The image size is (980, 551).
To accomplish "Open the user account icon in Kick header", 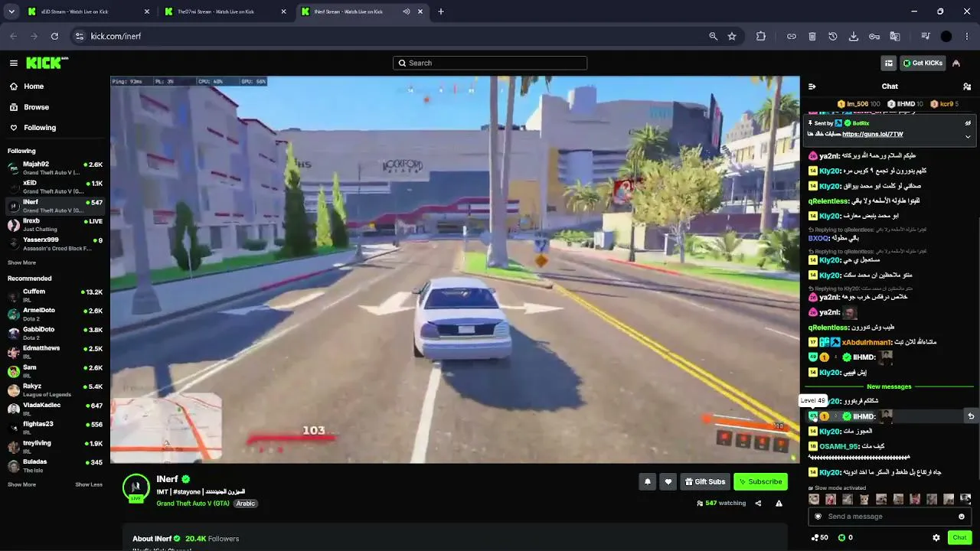I will [x=956, y=63].
